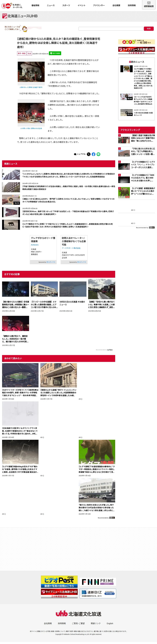Open the アナウンサー menu item

coord(99,5)
